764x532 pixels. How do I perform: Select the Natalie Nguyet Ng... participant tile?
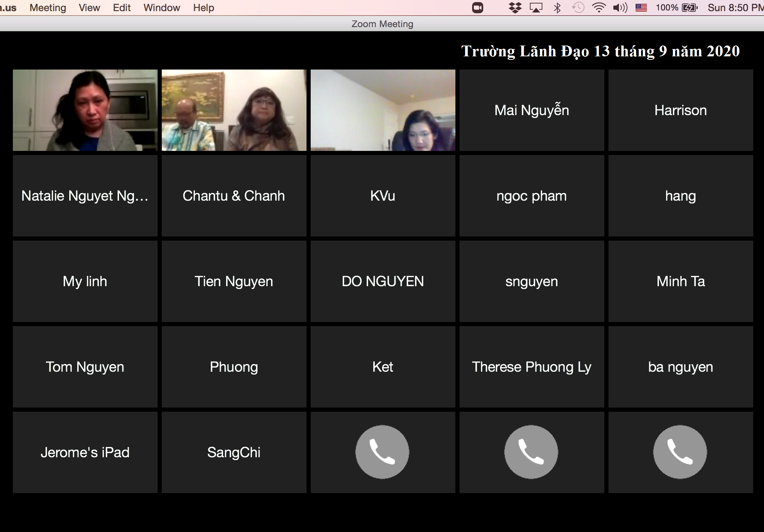click(x=85, y=196)
